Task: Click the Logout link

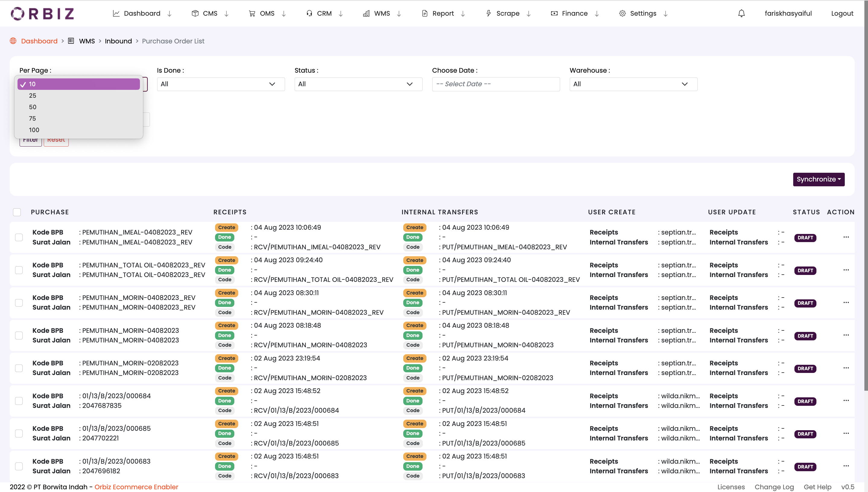Action: pyautogui.click(x=842, y=14)
